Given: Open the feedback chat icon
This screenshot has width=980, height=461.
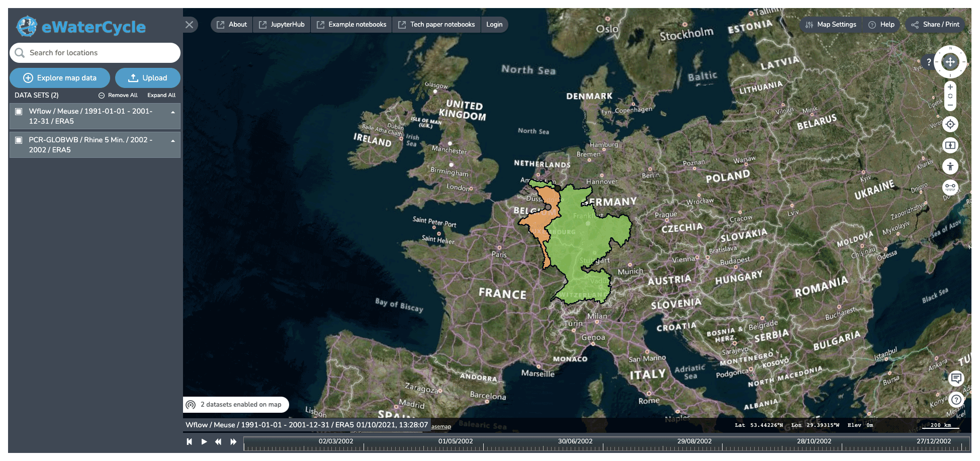Looking at the screenshot, I should point(956,378).
